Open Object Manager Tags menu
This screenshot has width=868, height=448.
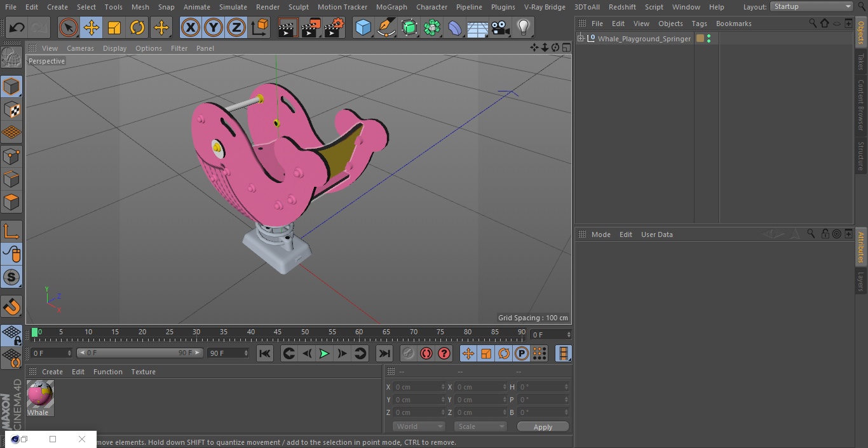coord(699,24)
